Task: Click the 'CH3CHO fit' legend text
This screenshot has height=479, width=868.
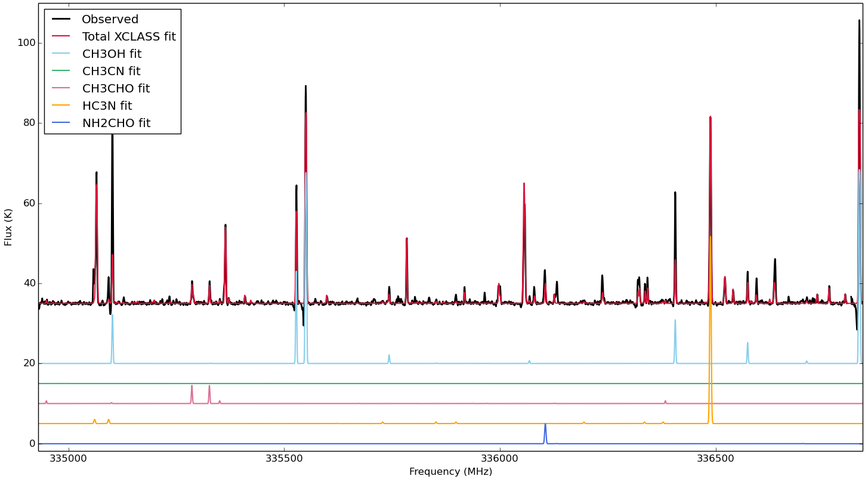Action: click(116, 89)
